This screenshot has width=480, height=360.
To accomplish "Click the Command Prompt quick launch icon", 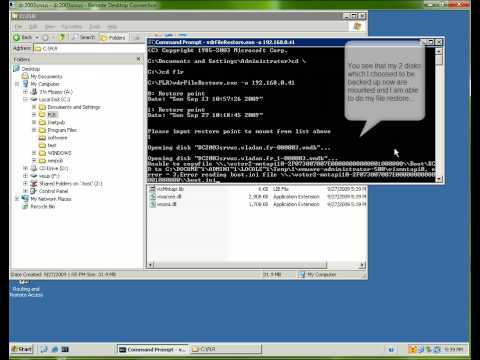I will (65, 349).
